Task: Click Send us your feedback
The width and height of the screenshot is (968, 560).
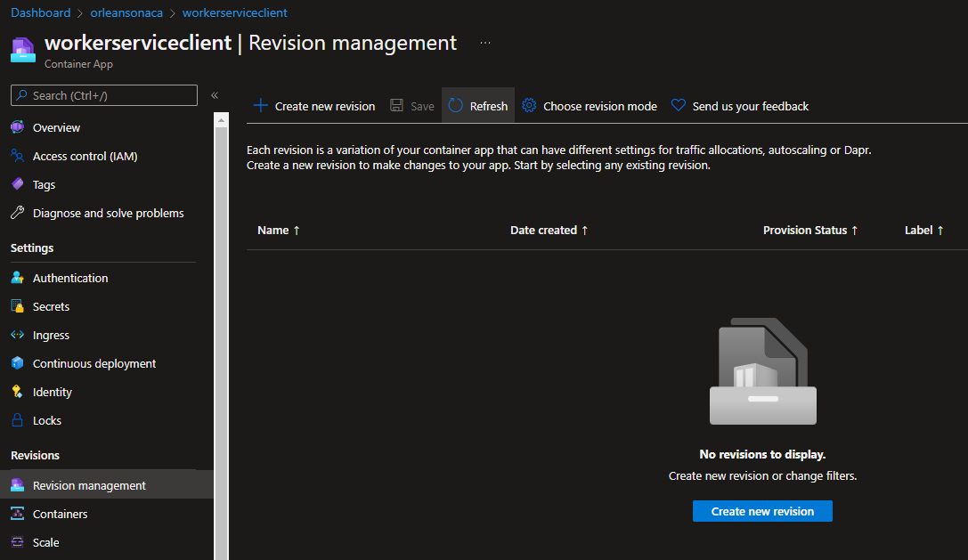Action: coord(740,106)
